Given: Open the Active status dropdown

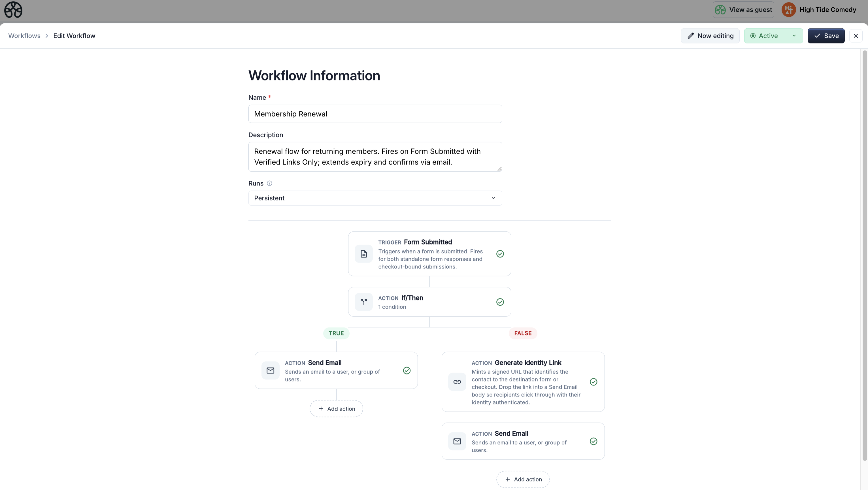Looking at the screenshot, I should tap(773, 35).
